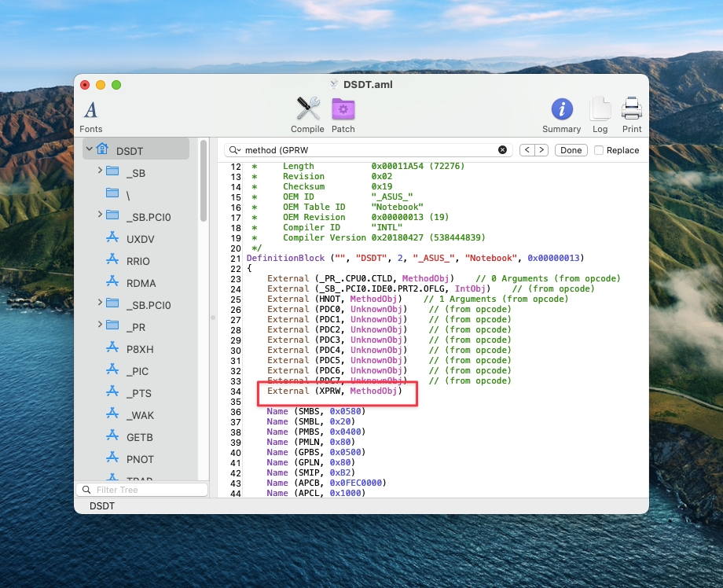
Task: Click the sidebar vertical scrollbar
Action: pyautogui.click(x=204, y=182)
